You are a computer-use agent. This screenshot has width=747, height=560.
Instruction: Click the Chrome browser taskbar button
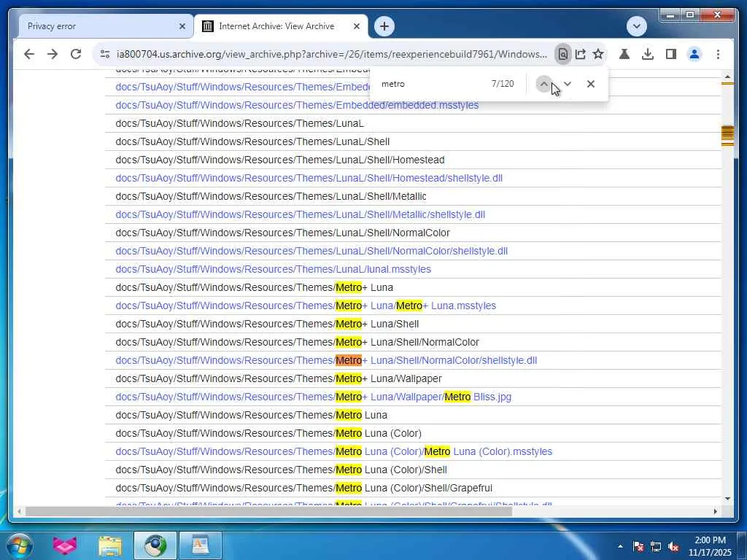pos(155,545)
